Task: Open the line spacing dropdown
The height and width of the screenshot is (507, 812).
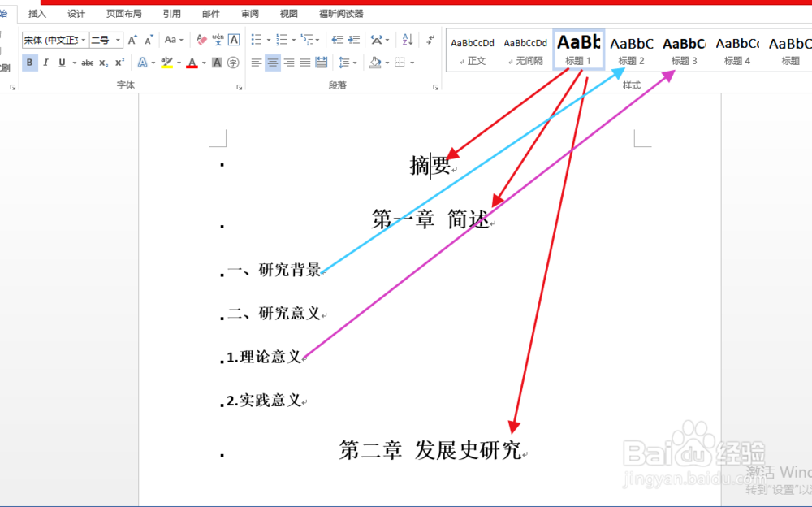Action: (x=355, y=63)
